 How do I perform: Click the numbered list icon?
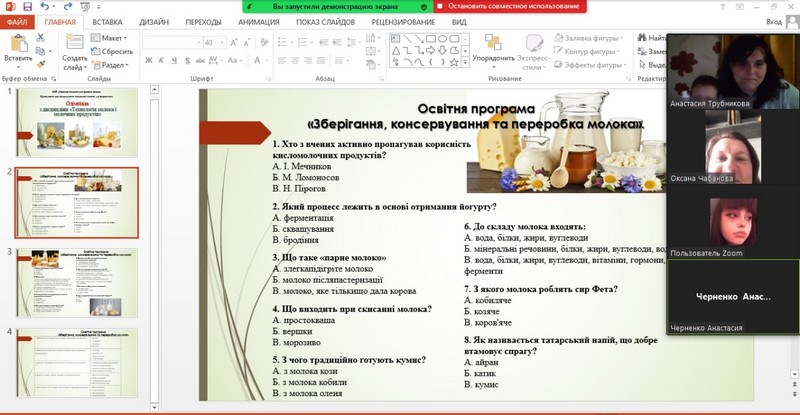pos(303,42)
